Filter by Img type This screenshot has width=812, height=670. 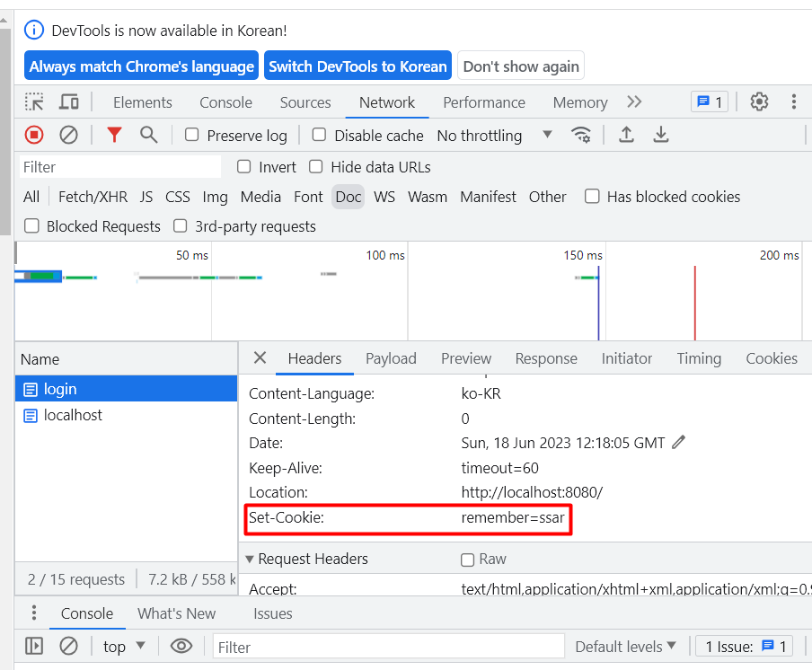215,197
